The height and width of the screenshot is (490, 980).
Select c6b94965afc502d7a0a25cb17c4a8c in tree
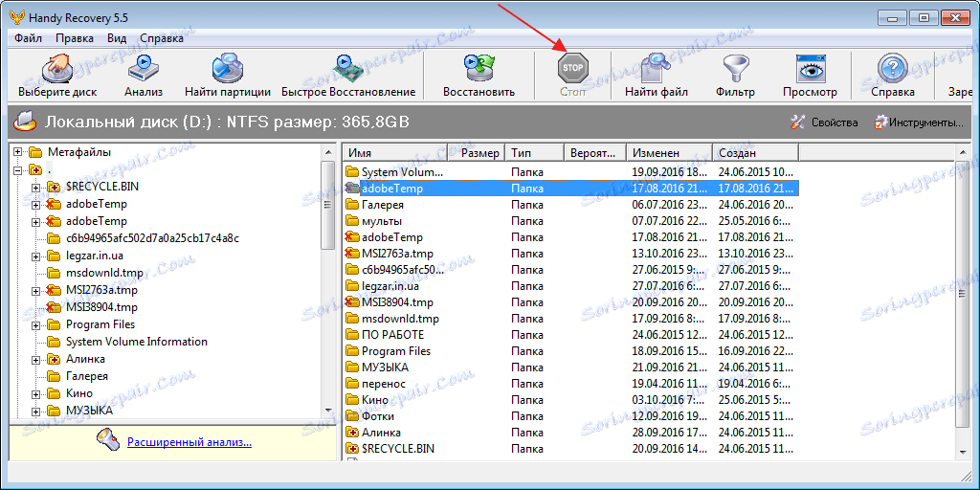pos(152,238)
